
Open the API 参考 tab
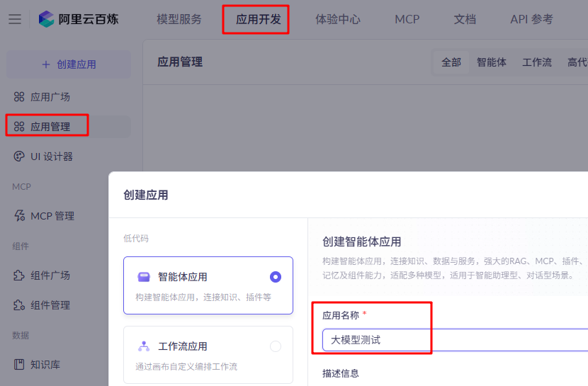click(x=531, y=19)
